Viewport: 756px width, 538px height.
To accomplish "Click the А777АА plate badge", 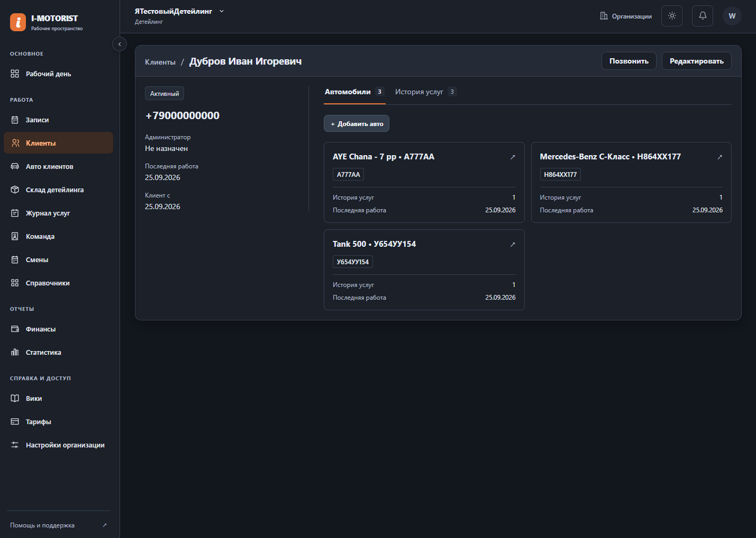I will pyautogui.click(x=348, y=174).
